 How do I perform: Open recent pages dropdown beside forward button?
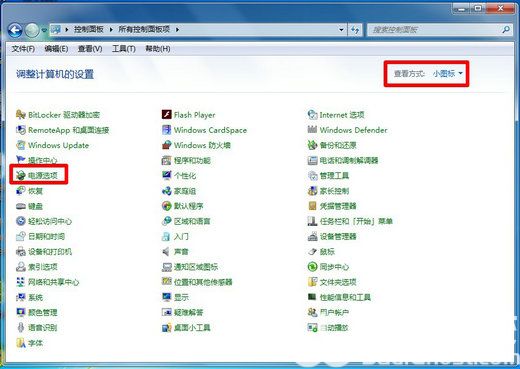[44, 30]
